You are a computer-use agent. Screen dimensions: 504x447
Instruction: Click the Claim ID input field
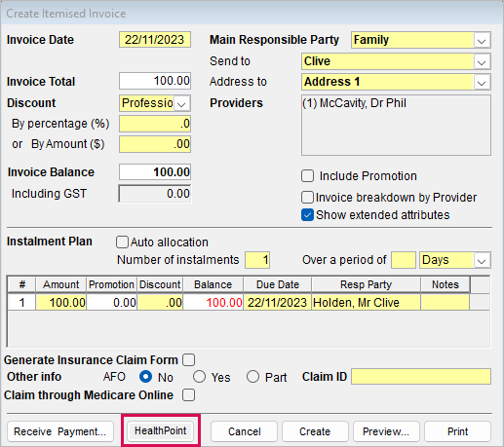click(x=421, y=377)
